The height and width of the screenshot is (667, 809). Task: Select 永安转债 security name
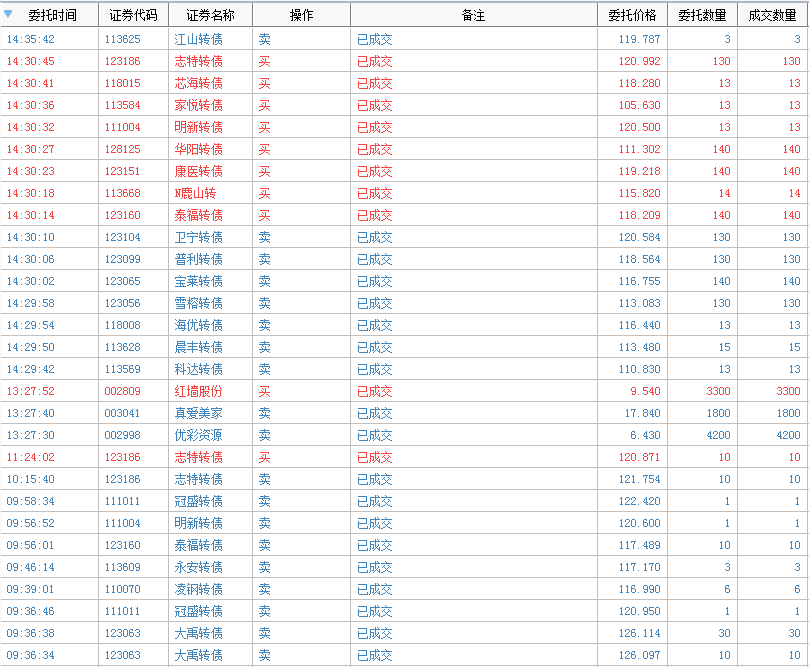point(199,567)
